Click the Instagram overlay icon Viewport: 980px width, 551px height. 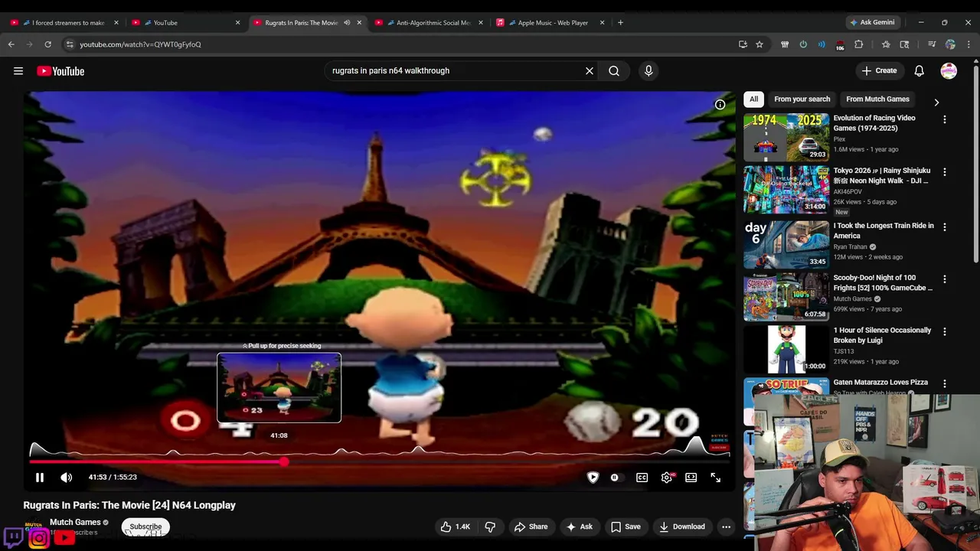[39, 538]
